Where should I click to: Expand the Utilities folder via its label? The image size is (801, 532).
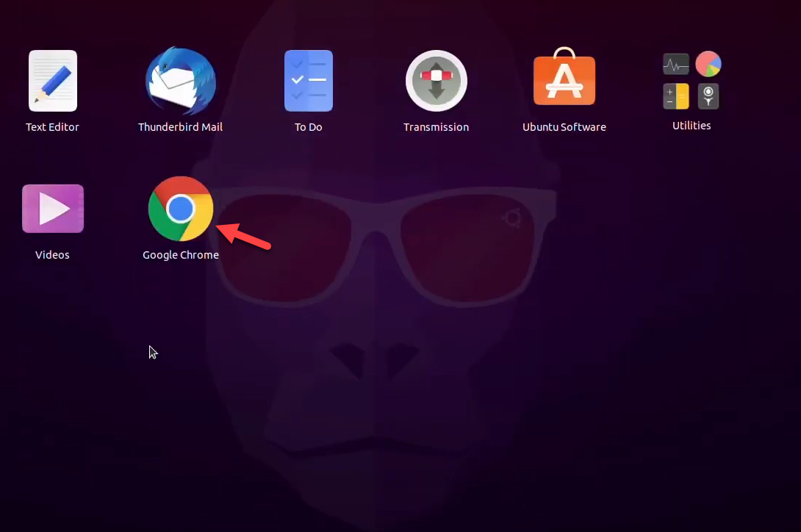click(692, 126)
